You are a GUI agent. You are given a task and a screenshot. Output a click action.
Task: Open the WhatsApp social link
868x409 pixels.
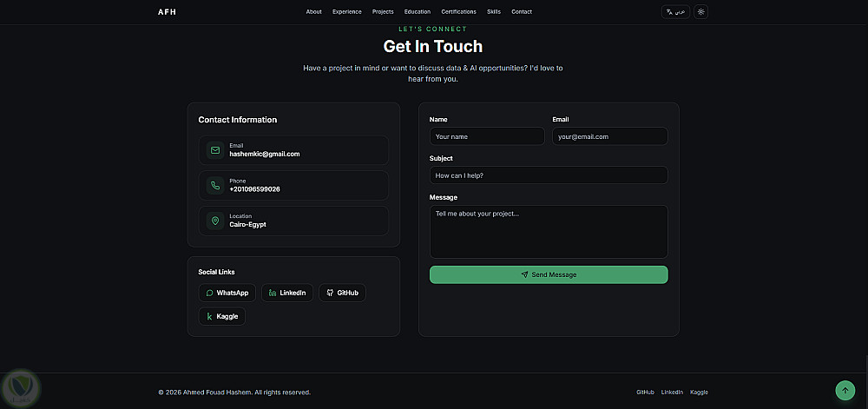point(227,293)
